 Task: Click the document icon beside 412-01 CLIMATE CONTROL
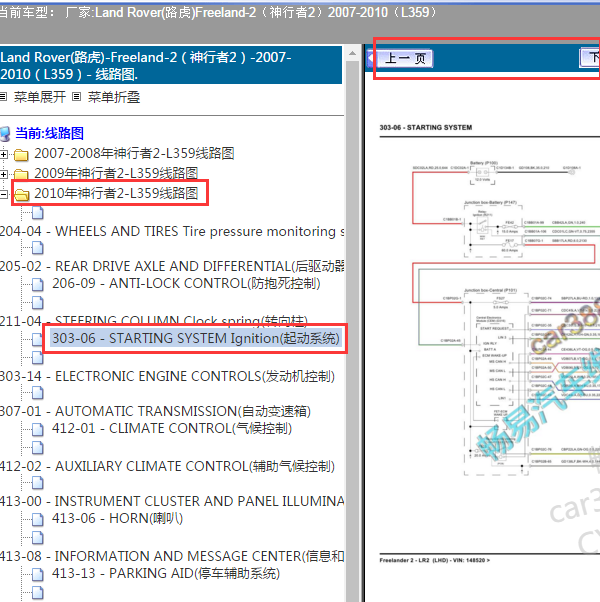[x=38, y=430]
